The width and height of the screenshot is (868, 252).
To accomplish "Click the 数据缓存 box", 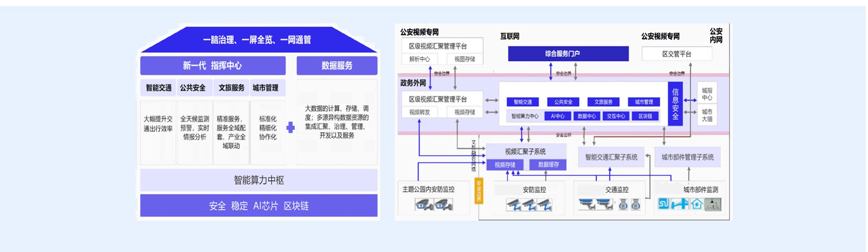I will (548, 165).
